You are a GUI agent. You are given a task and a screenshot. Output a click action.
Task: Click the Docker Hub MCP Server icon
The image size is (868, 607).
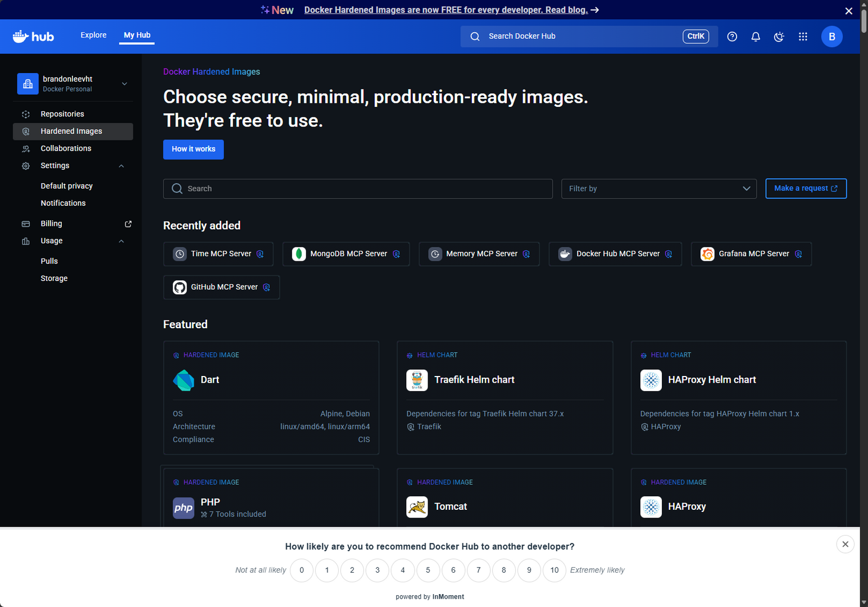click(x=565, y=254)
